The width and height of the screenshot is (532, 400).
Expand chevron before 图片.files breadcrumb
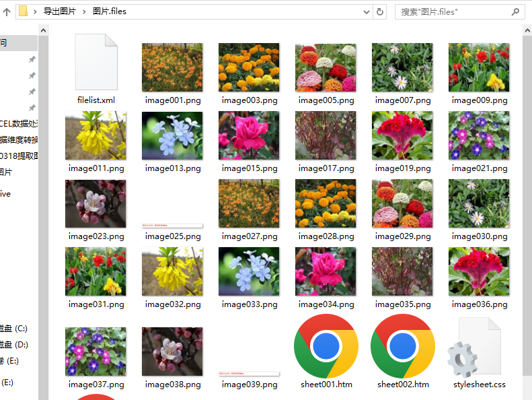click(x=84, y=12)
